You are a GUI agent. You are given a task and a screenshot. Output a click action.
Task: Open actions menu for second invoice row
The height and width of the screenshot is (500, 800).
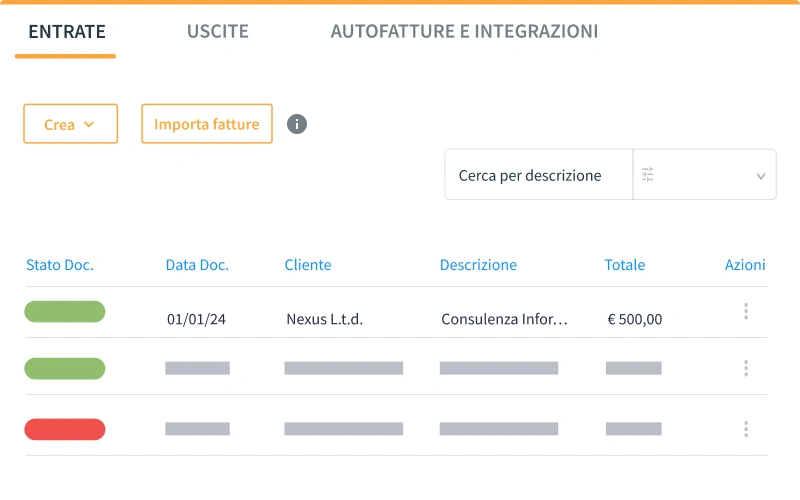746,369
